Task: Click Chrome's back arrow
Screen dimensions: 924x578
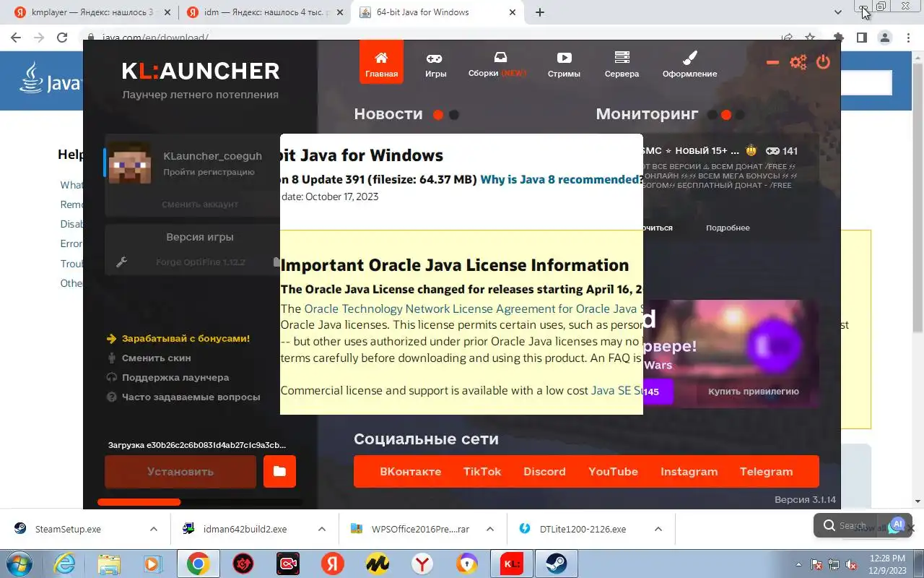Action: click(x=17, y=38)
